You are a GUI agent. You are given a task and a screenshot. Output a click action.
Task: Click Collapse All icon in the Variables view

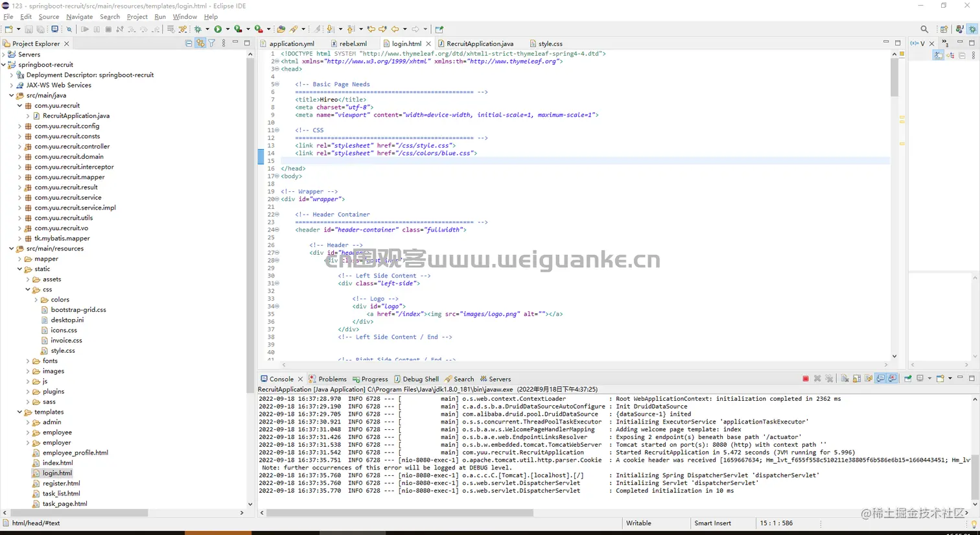point(962,56)
